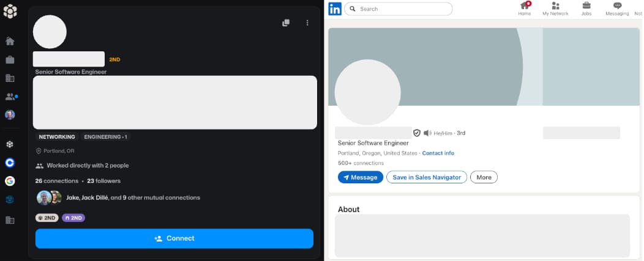Play the name pronunciation speaker icon
Viewport: 644px width, 261px height.
(427, 133)
